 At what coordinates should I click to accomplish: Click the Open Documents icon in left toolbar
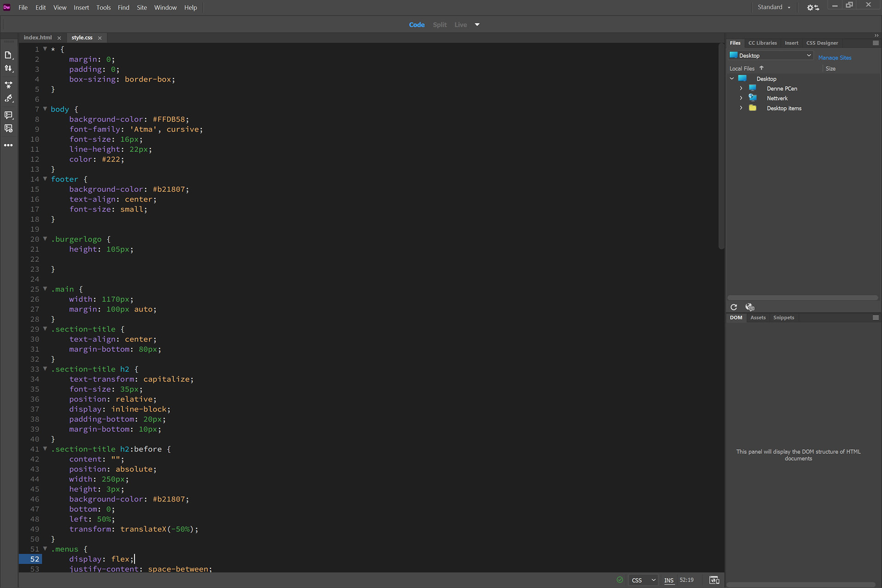coord(8,55)
